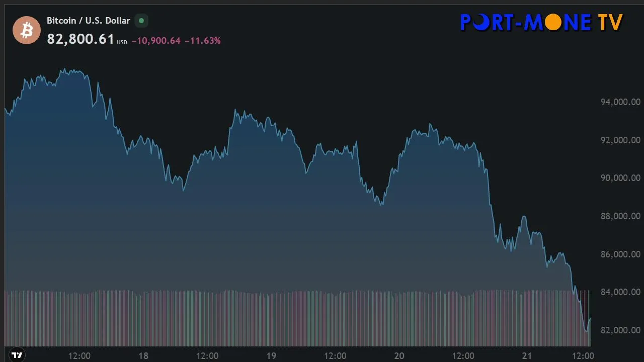Click the current price 82,800.61
644x362 pixels.
(80, 39)
